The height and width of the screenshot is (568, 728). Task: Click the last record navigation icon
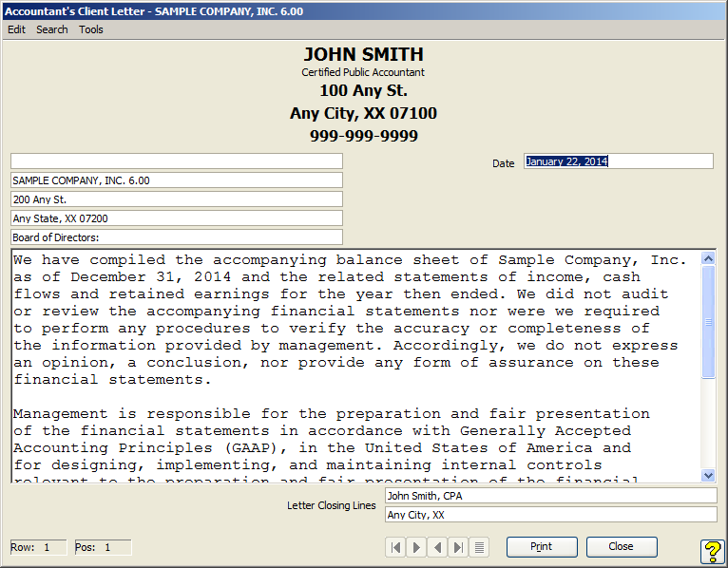(x=458, y=547)
